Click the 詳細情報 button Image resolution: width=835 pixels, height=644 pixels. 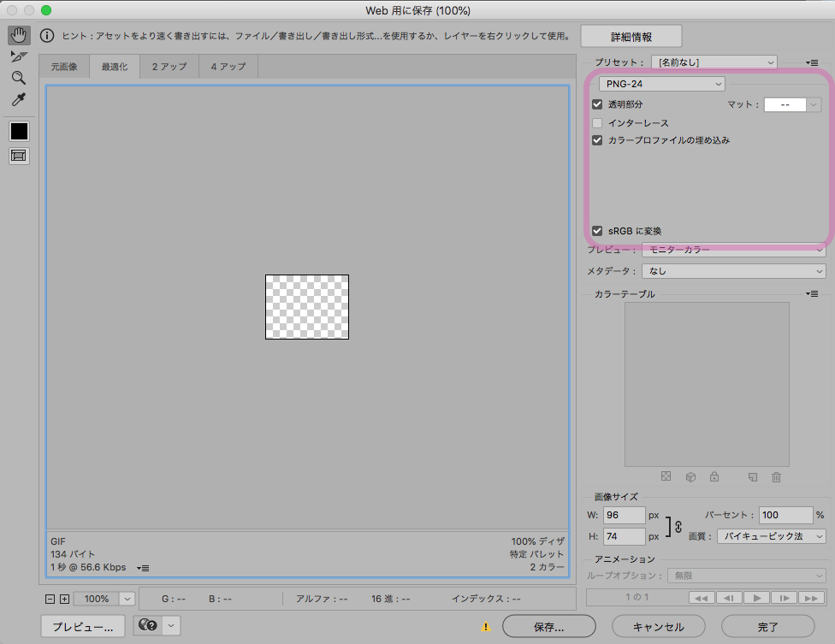pos(631,37)
